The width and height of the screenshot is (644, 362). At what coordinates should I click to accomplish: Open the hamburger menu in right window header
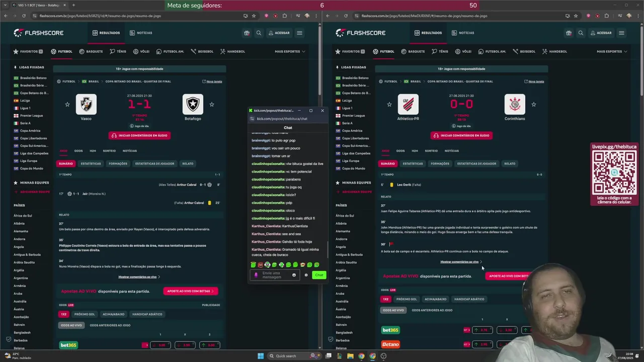pyautogui.click(x=621, y=33)
